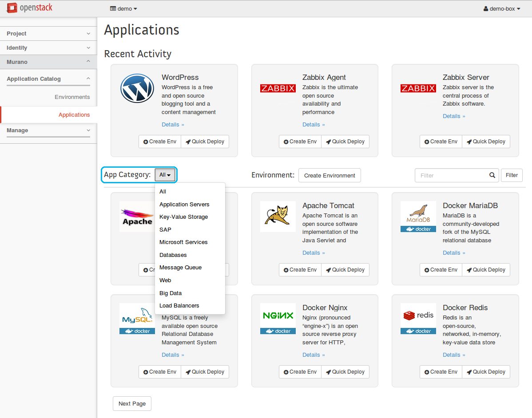The height and width of the screenshot is (418, 532).
Task: Open the demo-box user menu
Action: [502, 8]
